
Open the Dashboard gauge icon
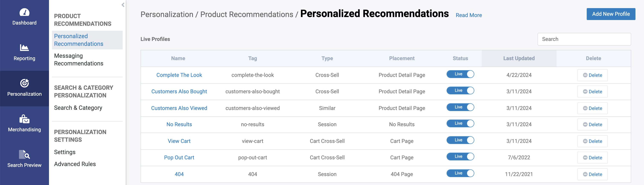click(x=24, y=12)
